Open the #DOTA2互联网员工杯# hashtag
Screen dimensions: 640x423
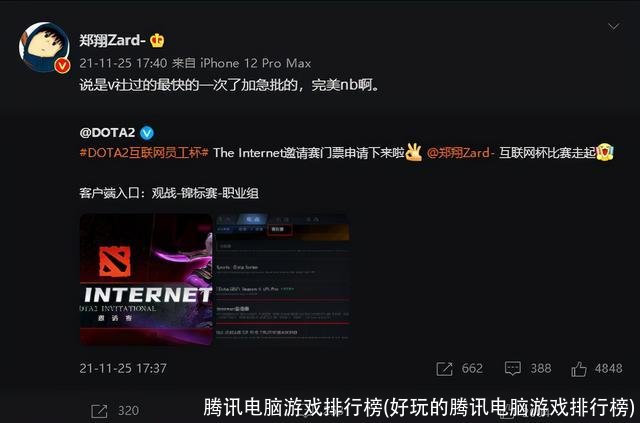144,153
